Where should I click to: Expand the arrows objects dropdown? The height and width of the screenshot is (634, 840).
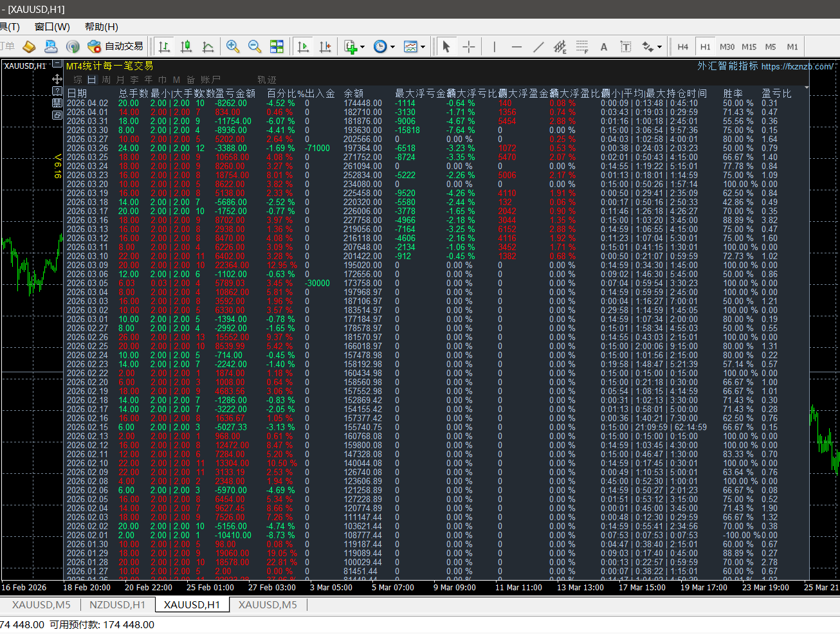click(x=659, y=47)
